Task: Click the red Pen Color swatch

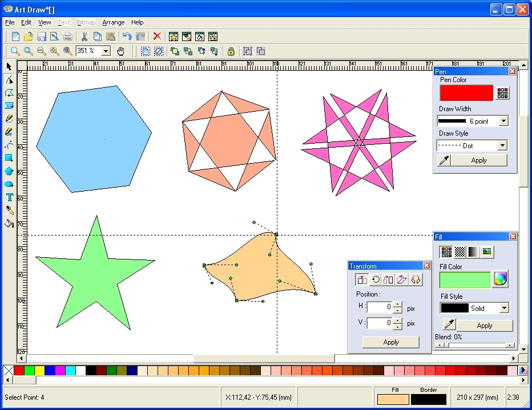Action: tap(466, 93)
